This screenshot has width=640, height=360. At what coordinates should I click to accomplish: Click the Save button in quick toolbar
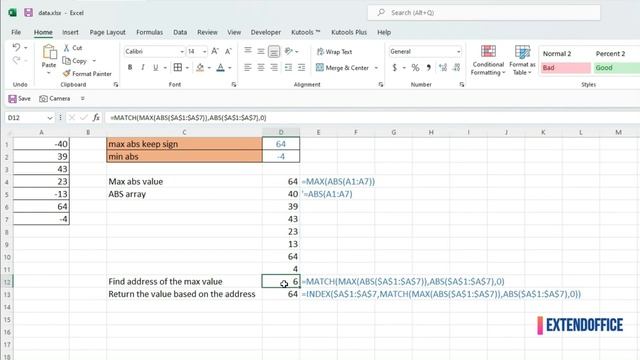(x=20, y=99)
